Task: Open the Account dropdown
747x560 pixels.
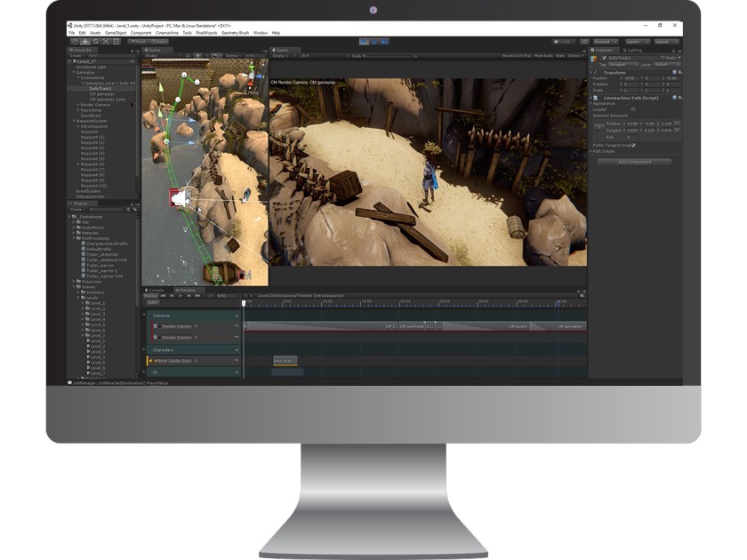Action: point(605,42)
